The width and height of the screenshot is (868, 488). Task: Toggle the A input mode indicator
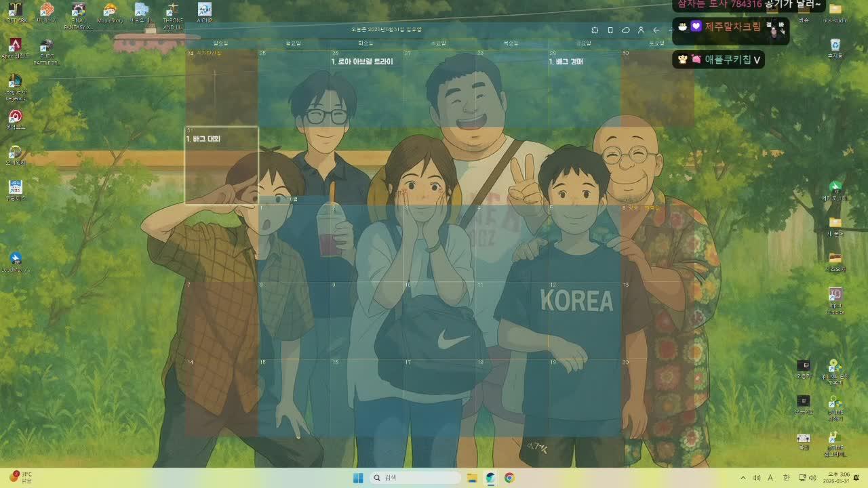coord(771,478)
